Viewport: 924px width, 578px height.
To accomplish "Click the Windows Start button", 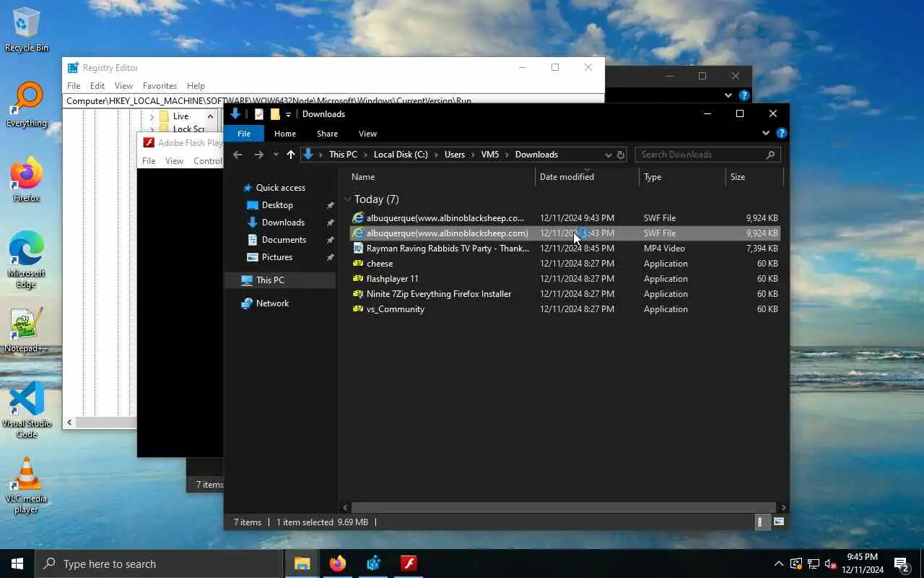I will pos(17,564).
